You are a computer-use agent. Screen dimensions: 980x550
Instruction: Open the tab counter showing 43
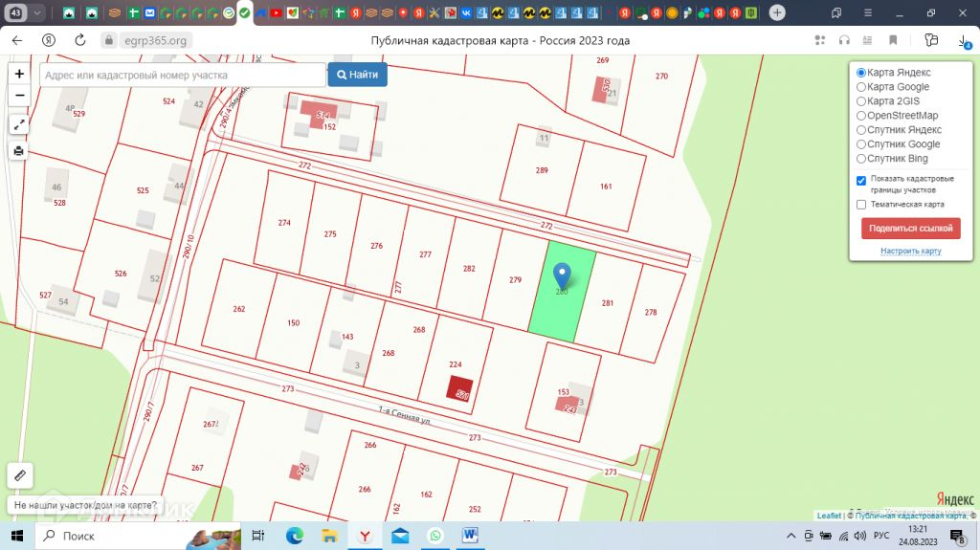pos(15,12)
